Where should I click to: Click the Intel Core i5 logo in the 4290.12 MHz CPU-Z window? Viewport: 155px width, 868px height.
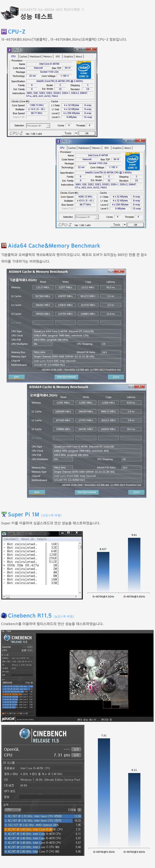click(x=132, y=161)
